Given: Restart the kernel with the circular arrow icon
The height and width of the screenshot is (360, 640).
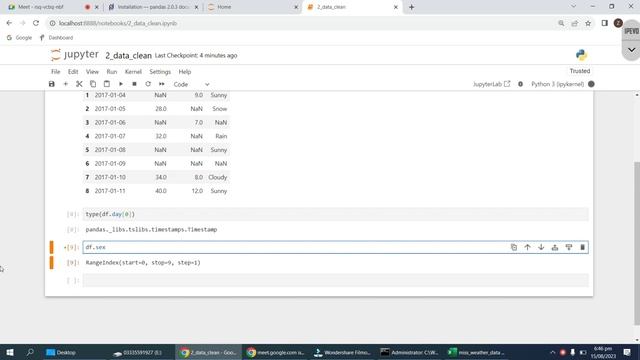Looking at the screenshot, I should coord(148,84).
